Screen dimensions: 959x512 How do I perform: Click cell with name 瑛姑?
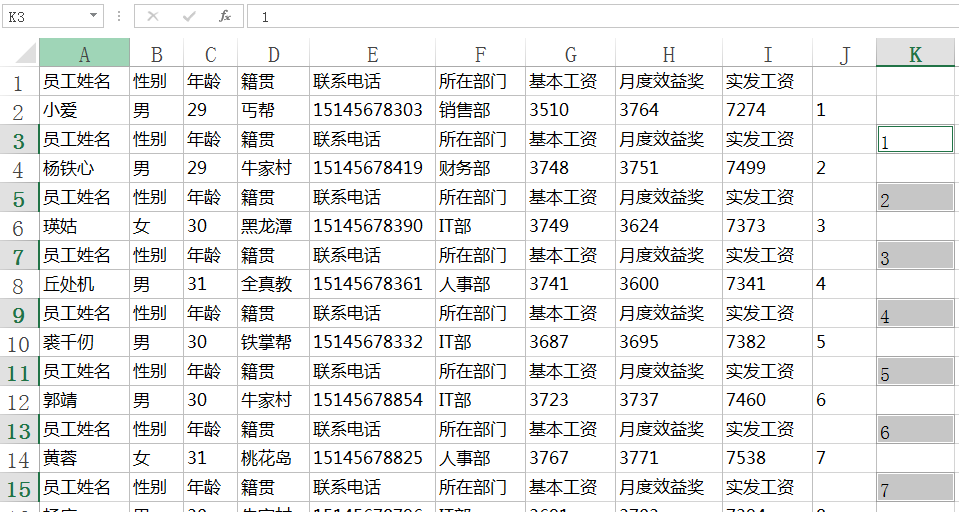click(84, 226)
